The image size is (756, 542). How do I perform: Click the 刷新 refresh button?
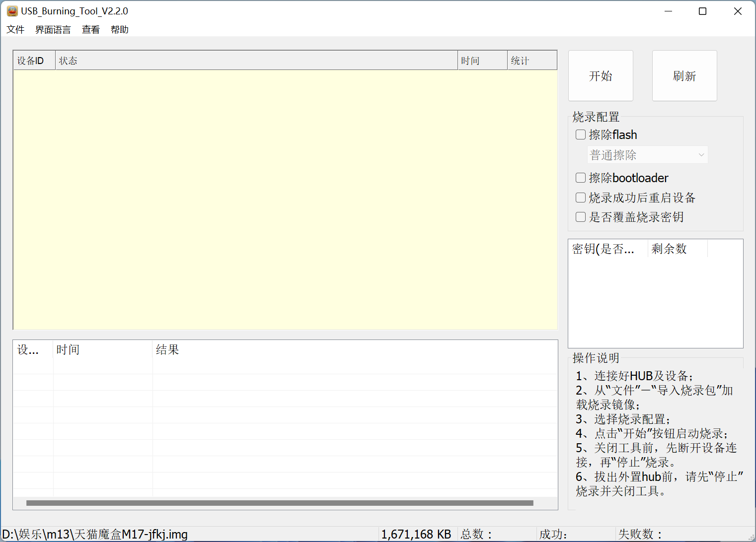pyautogui.click(x=684, y=76)
